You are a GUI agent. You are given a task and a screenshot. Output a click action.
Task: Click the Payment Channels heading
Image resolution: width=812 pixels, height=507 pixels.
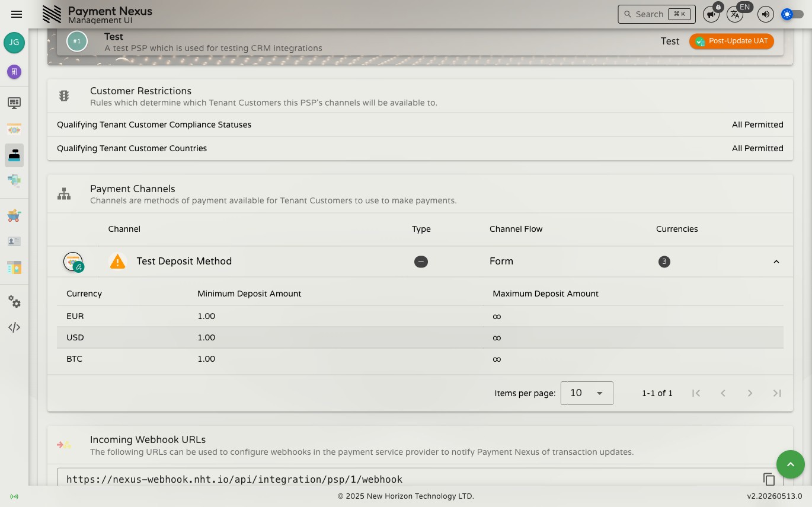point(133,189)
